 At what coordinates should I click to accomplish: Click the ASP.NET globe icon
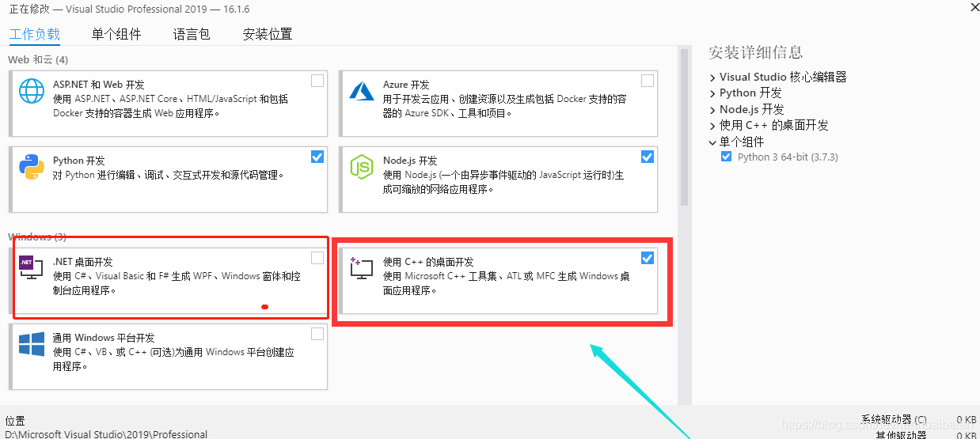pos(32,92)
